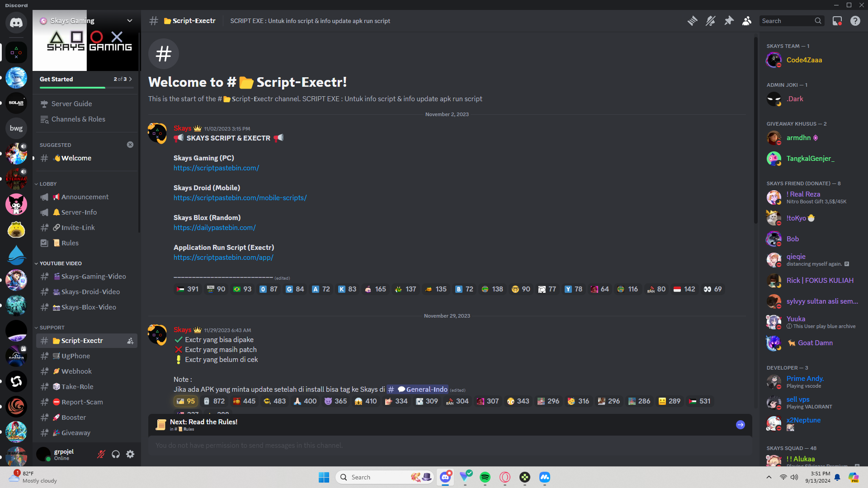Show pinned messages for this channel
The image size is (868, 488).
click(x=729, y=21)
